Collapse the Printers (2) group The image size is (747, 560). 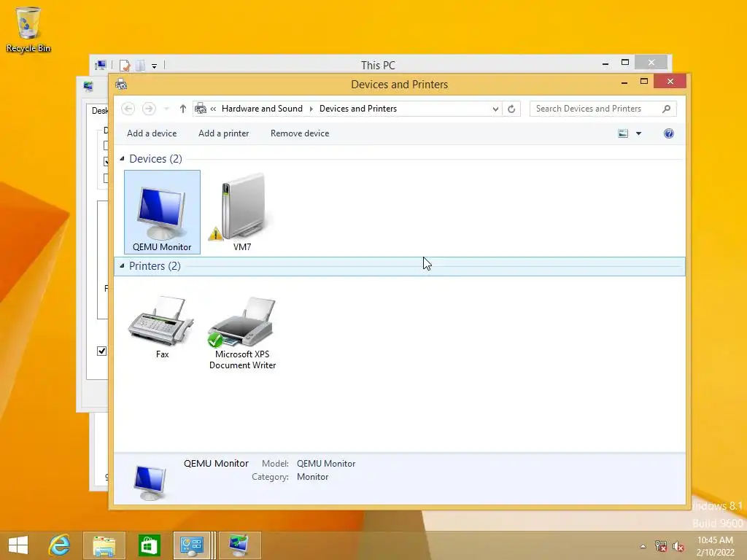[122, 265]
